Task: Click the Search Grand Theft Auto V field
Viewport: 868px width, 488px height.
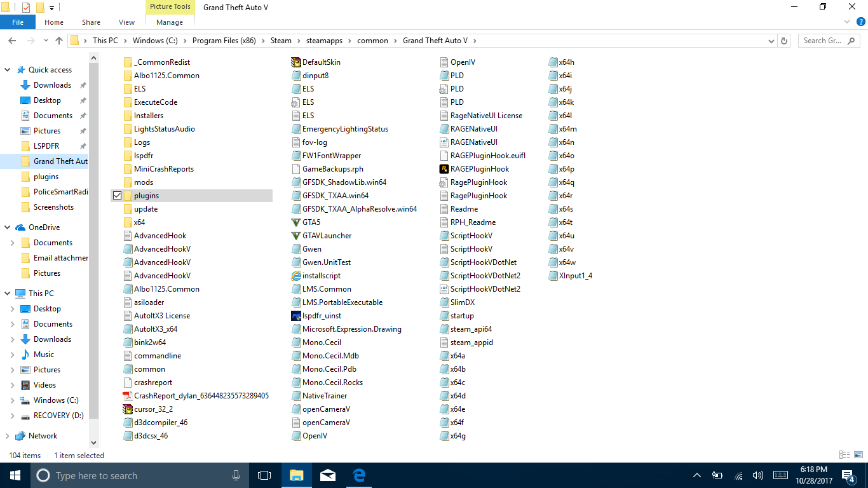Action: (822, 41)
